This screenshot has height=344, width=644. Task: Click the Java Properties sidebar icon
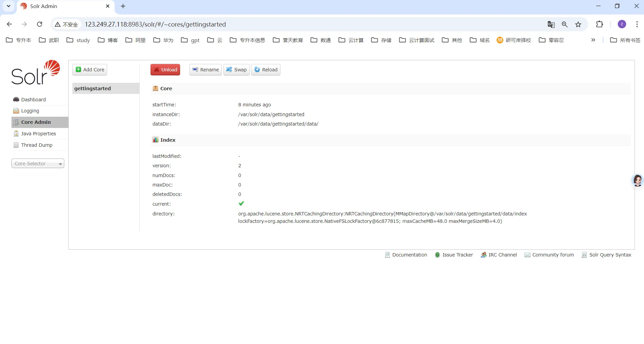[x=16, y=134]
